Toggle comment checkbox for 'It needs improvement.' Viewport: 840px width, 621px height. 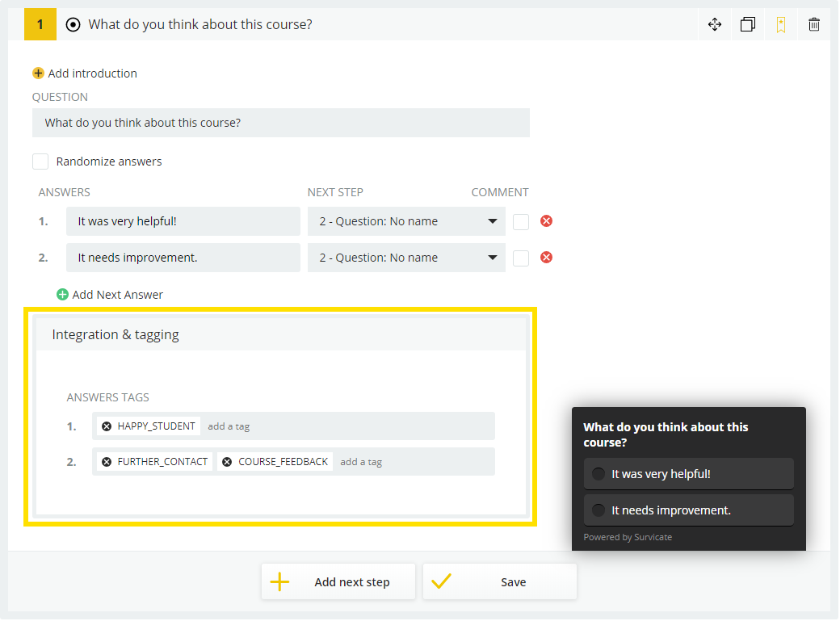click(521, 258)
